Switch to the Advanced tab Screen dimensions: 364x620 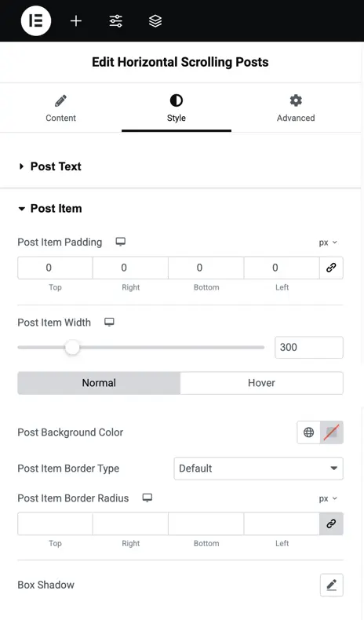(296, 108)
